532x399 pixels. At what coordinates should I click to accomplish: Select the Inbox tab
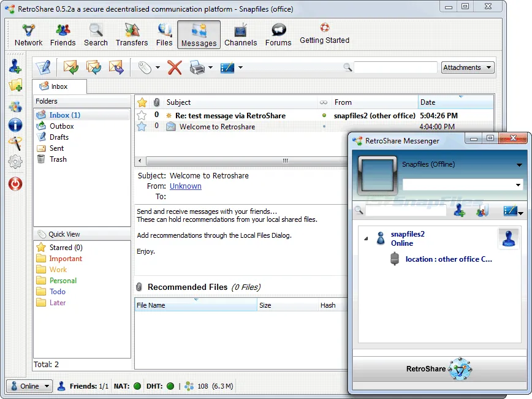tap(59, 86)
